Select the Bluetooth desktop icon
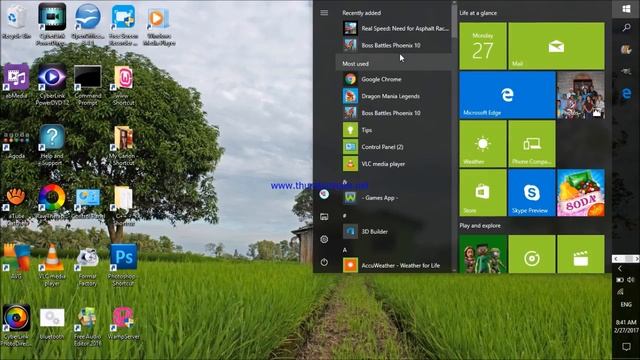Image resolution: width=640 pixels, height=360 pixels. pyautogui.click(x=52, y=324)
